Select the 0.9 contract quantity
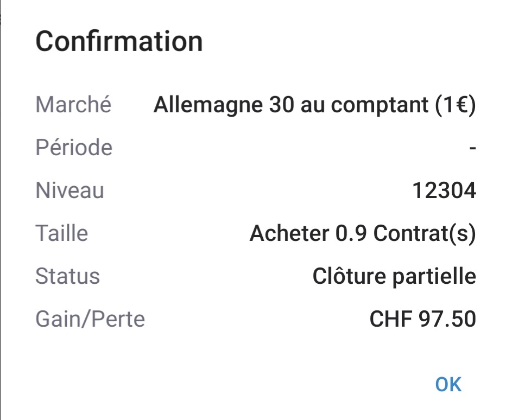Viewport: 506px width, 420px height. coord(351,233)
